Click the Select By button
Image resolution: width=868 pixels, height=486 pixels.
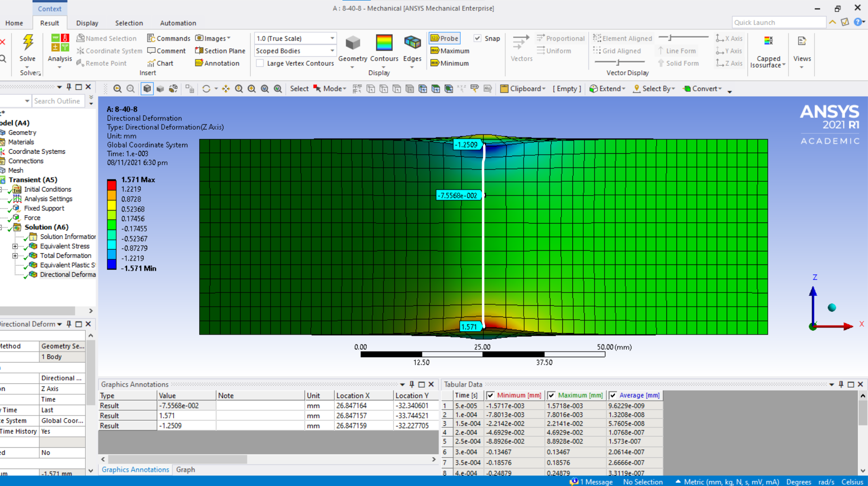(x=654, y=88)
